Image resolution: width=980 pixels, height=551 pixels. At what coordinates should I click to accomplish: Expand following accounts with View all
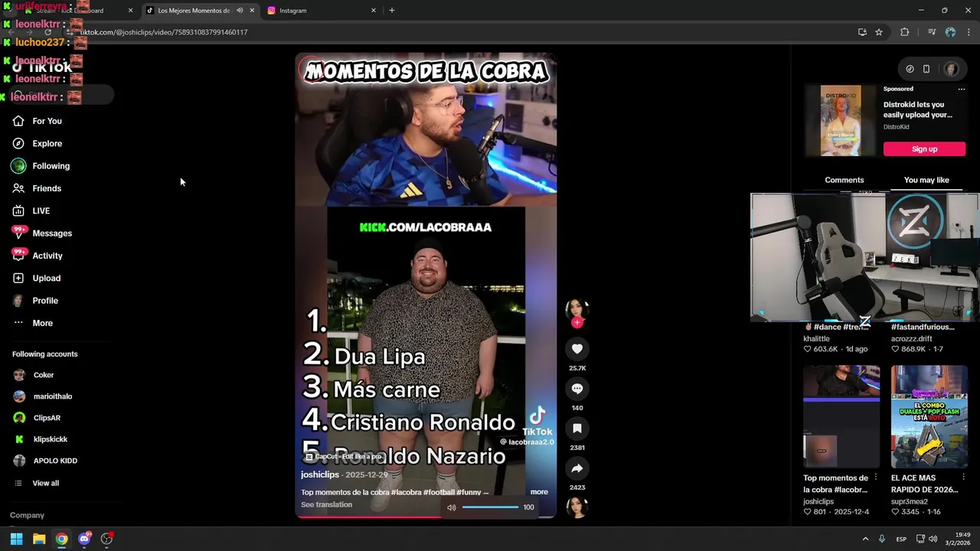(45, 483)
